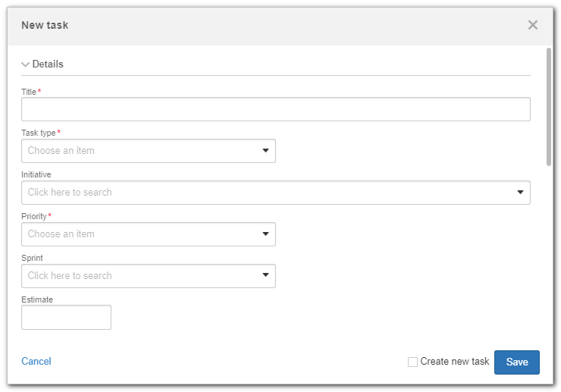Save the new task
The image size is (561, 392).
point(516,362)
